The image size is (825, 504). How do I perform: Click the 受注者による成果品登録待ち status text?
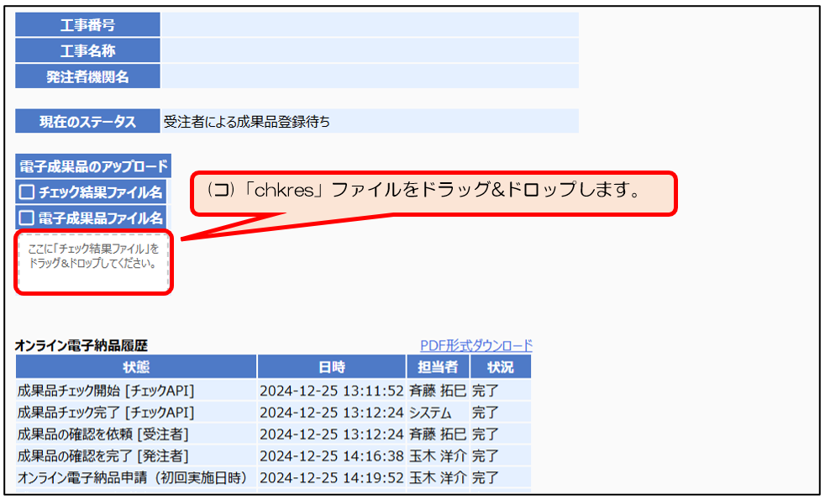[247, 122]
